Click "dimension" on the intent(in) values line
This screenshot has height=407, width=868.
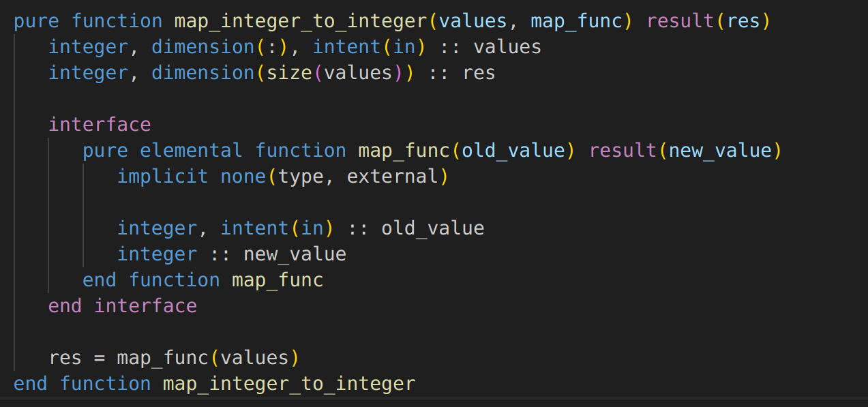pyautogui.click(x=203, y=47)
